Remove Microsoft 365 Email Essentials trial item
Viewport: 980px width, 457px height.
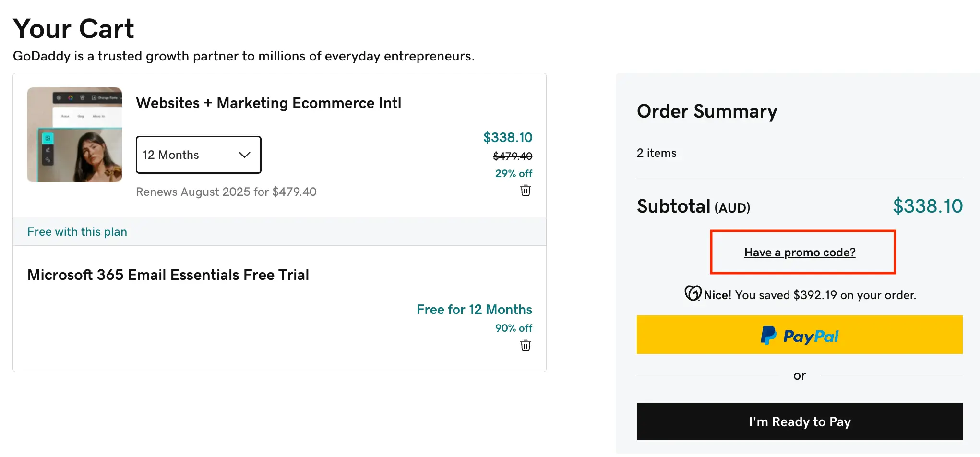tap(526, 346)
